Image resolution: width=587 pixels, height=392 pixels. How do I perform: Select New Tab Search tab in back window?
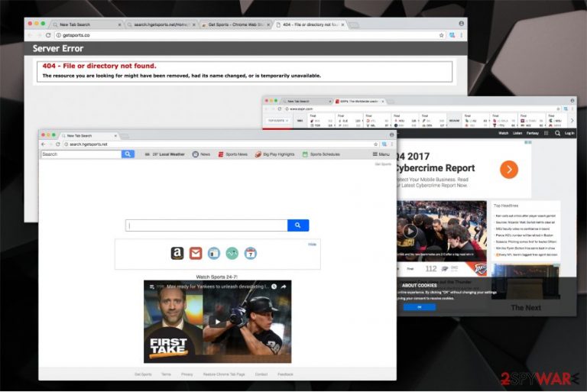(86, 24)
